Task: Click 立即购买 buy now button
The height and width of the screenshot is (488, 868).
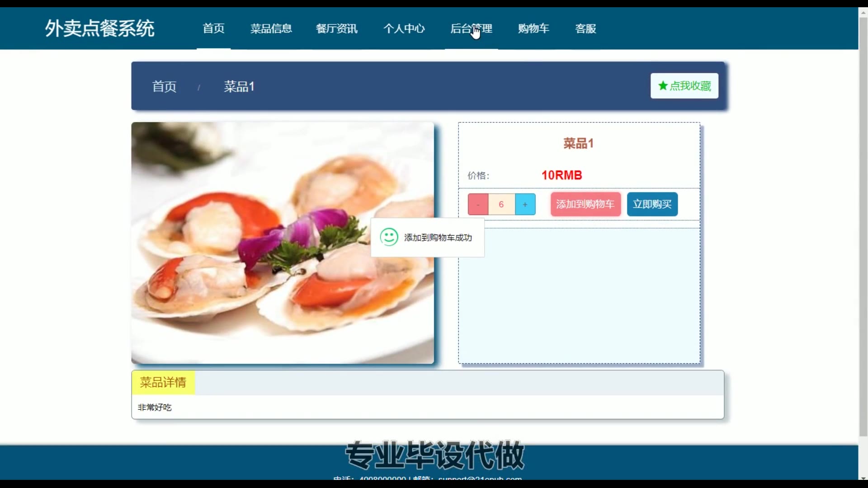Action: [652, 204]
